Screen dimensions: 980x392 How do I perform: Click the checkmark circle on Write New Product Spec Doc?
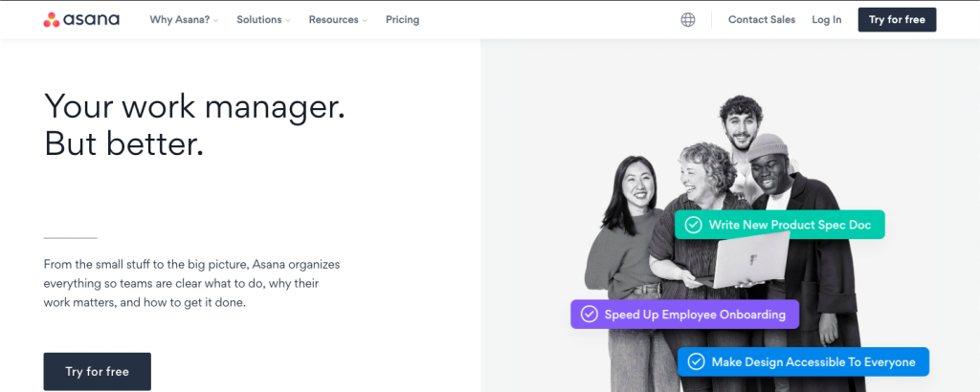(x=693, y=225)
